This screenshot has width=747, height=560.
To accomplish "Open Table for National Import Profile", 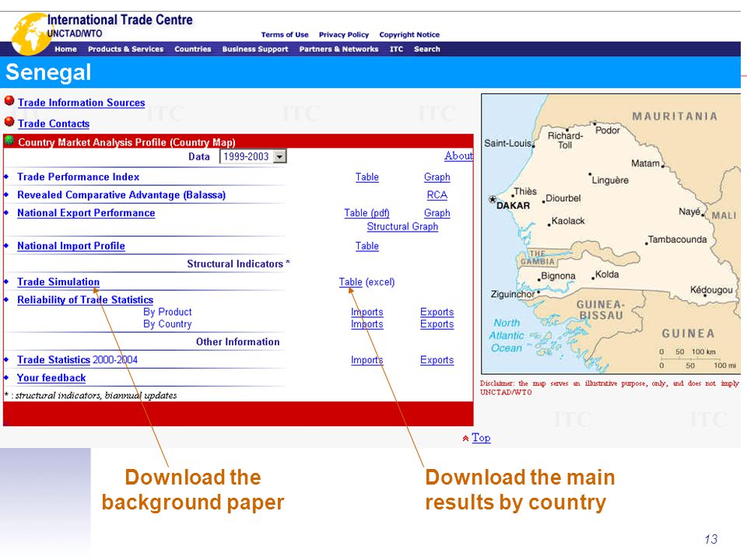I will [366, 247].
